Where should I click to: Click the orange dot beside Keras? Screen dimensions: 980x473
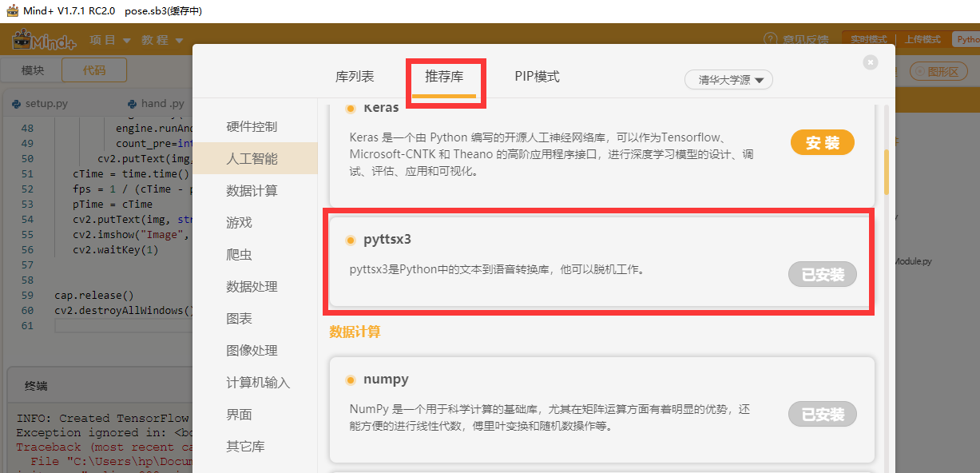point(351,108)
